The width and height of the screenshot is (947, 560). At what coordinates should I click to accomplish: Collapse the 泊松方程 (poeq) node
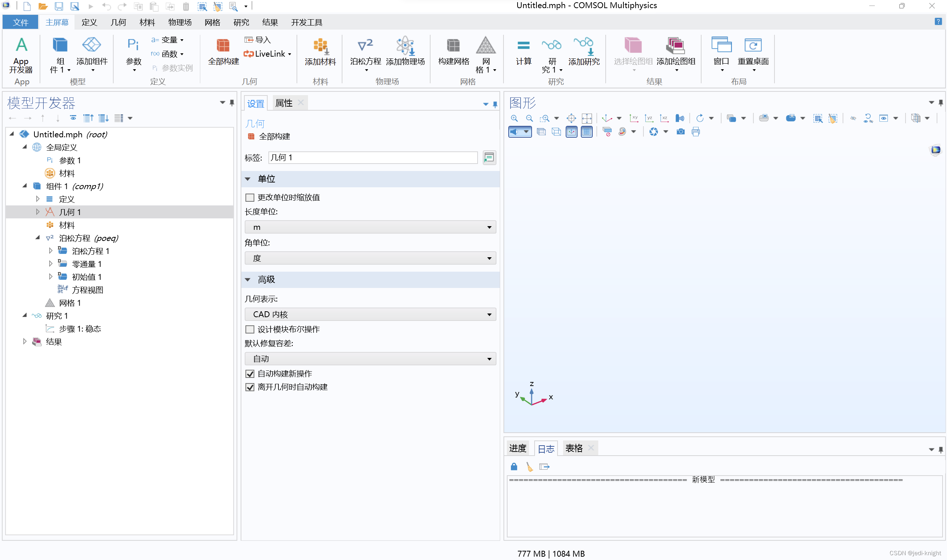click(x=37, y=238)
